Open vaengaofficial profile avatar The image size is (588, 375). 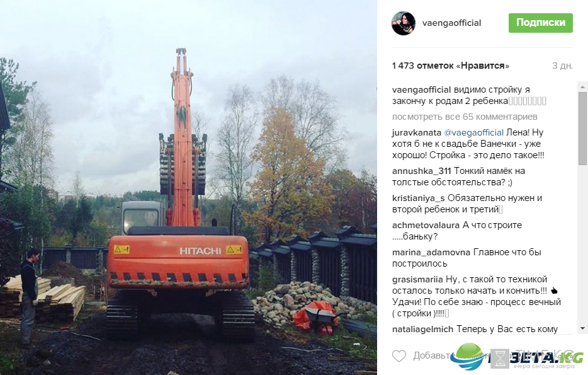404,23
